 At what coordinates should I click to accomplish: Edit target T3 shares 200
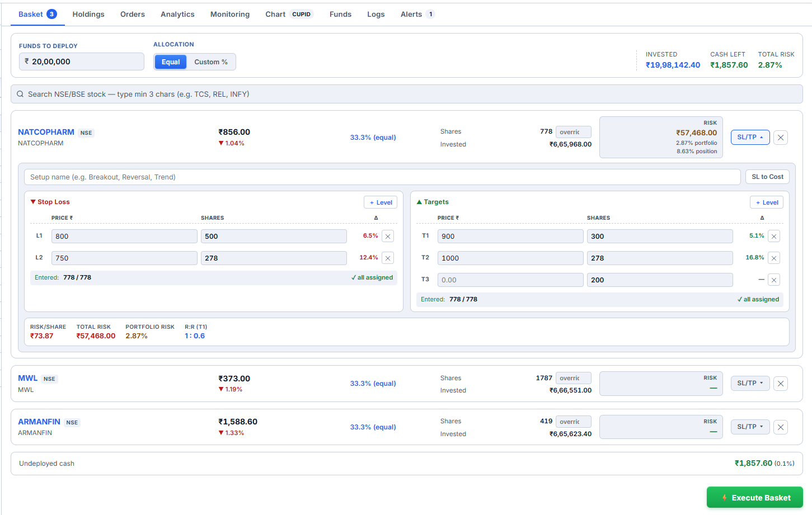pos(660,280)
